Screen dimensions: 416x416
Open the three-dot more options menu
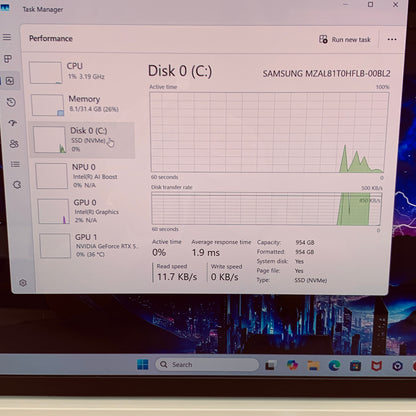coord(392,39)
